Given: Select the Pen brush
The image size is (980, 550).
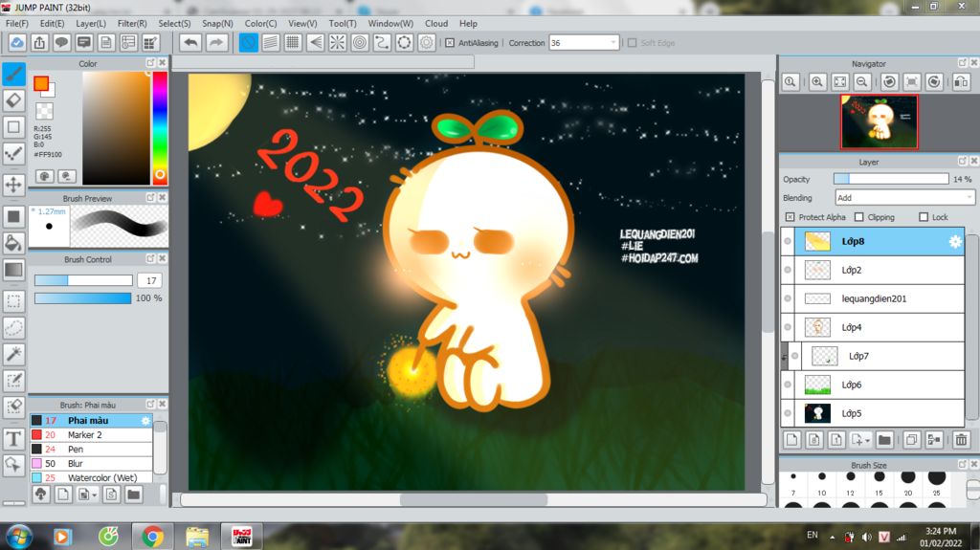Looking at the screenshot, I should click(91, 450).
